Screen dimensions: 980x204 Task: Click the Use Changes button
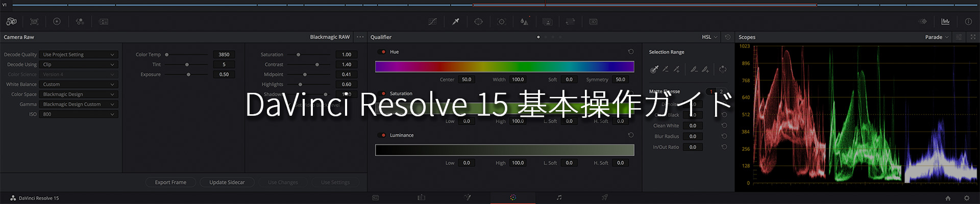tap(283, 182)
